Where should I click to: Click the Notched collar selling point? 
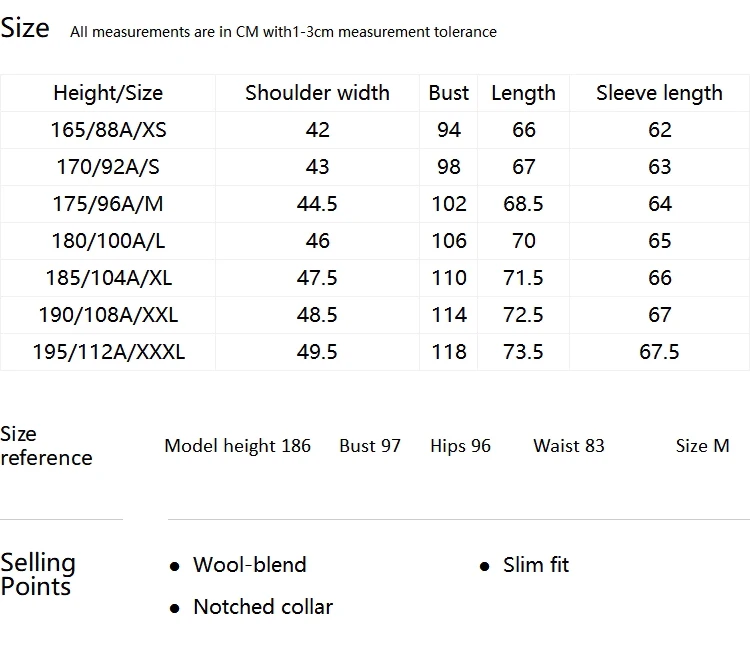point(263,607)
